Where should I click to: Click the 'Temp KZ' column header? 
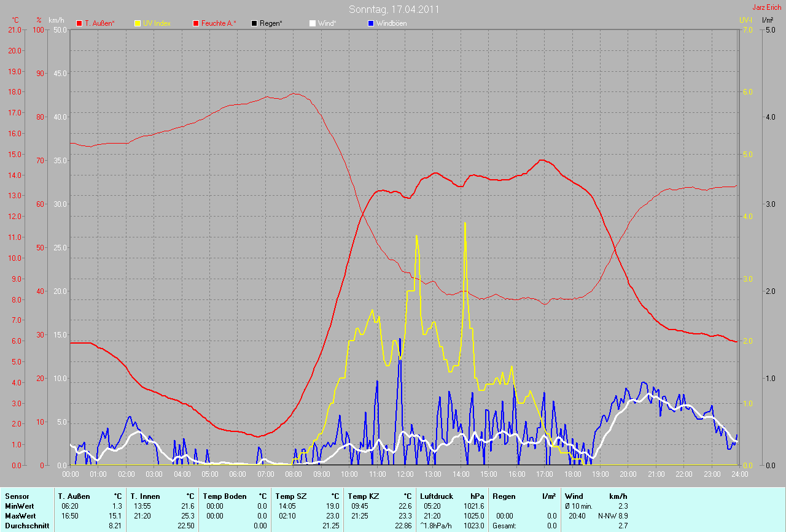pos(363,496)
